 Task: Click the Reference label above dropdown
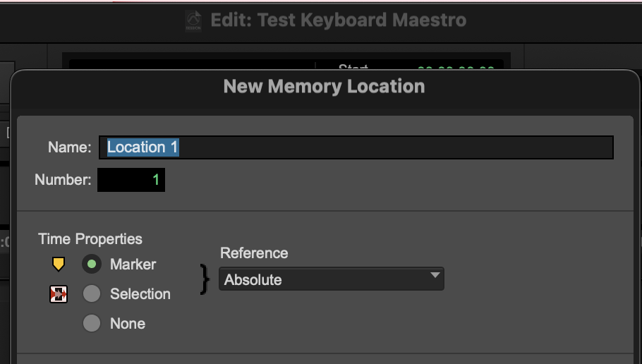pos(254,253)
